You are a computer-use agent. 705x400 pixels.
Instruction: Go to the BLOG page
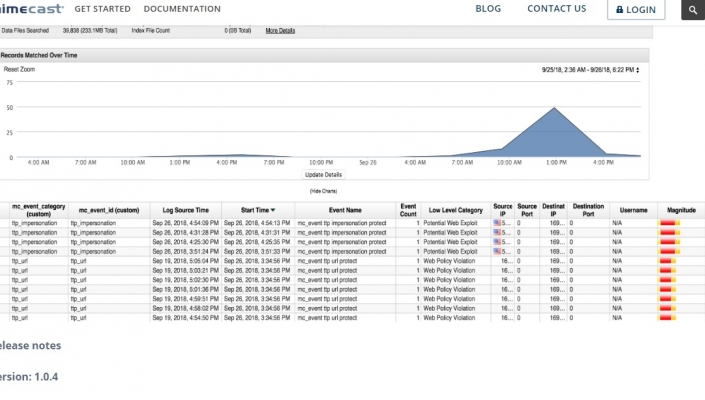tap(488, 9)
